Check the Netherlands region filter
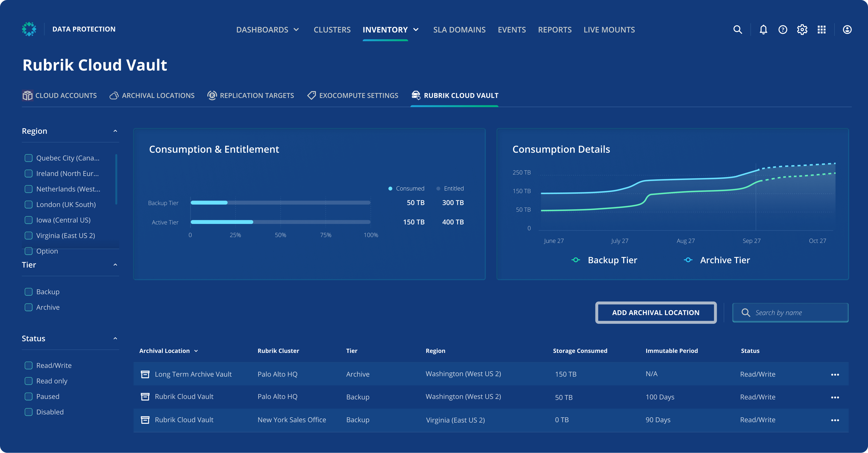 (29, 189)
